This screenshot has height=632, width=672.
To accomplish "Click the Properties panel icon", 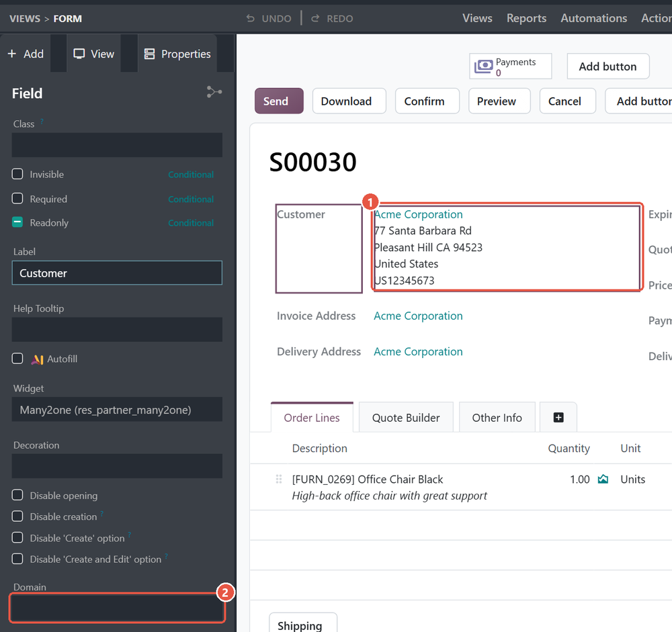I will pyautogui.click(x=149, y=54).
